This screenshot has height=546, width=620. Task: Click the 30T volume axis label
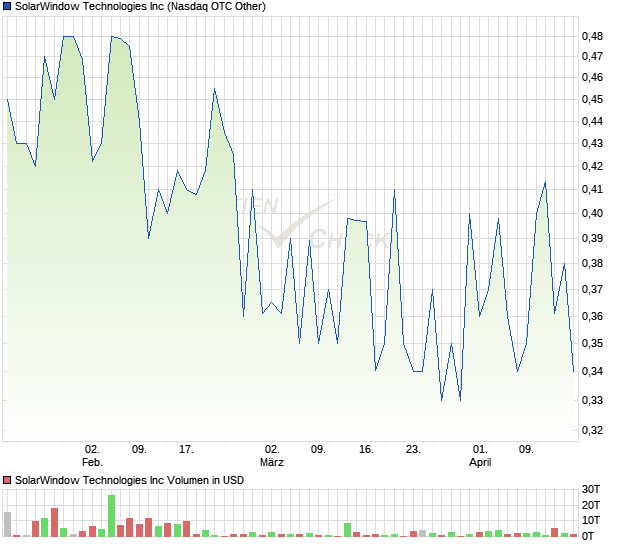point(590,489)
